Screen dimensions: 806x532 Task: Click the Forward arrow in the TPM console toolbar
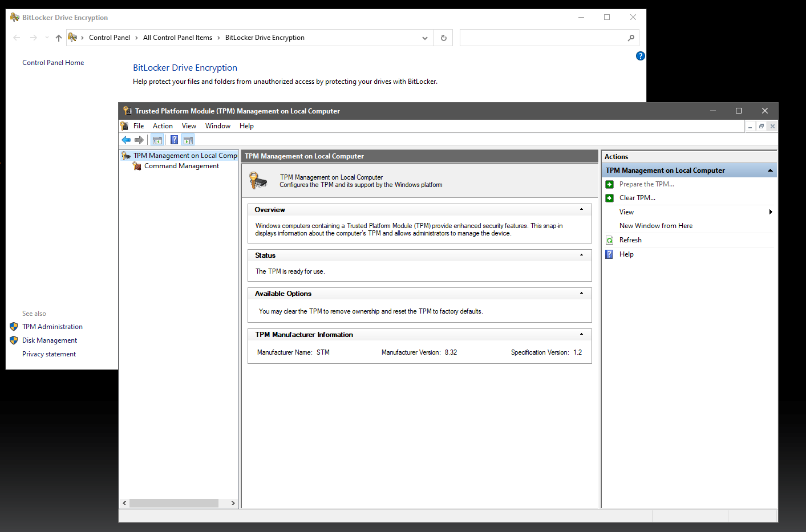pyautogui.click(x=139, y=140)
